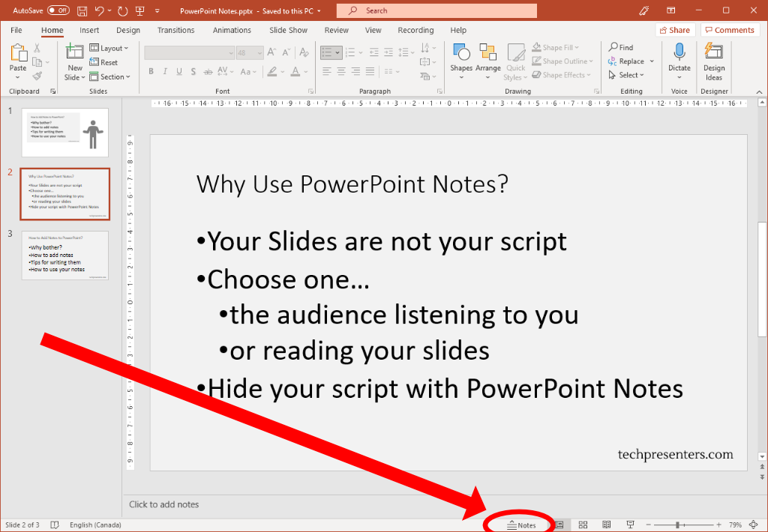Click the Save icon in the title bar
The image size is (768, 532).
point(82,10)
